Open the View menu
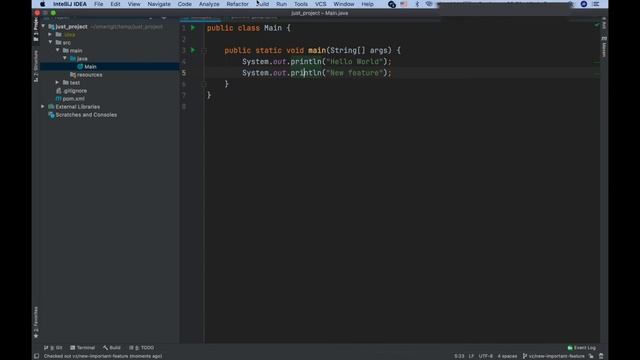This screenshot has height=360, width=640. [x=134, y=4]
